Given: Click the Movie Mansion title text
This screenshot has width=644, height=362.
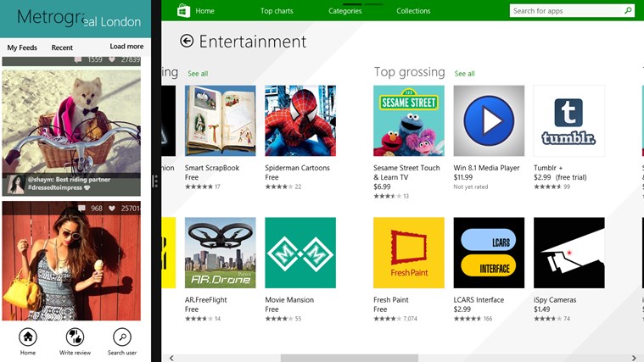Looking at the screenshot, I should coord(289,300).
